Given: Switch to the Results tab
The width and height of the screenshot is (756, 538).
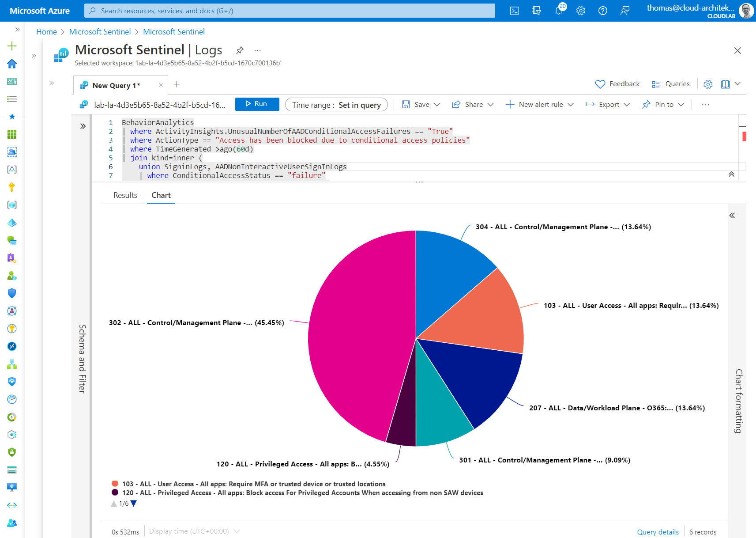Looking at the screenshot, I should pos(125,195).
